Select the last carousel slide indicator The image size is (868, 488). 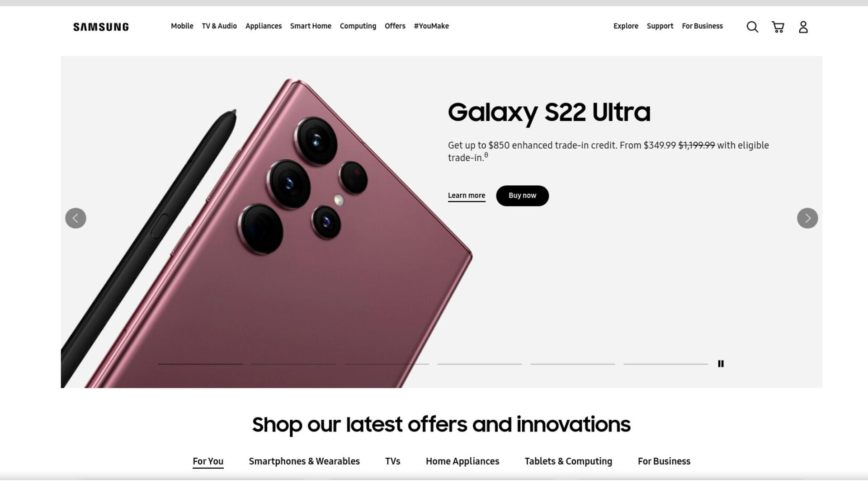tap(666, 364)
